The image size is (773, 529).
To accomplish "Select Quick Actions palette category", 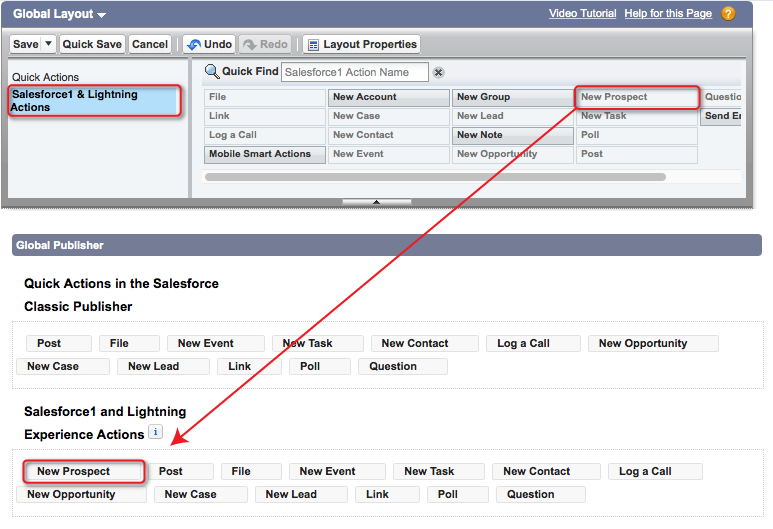I will coord(45,77).
